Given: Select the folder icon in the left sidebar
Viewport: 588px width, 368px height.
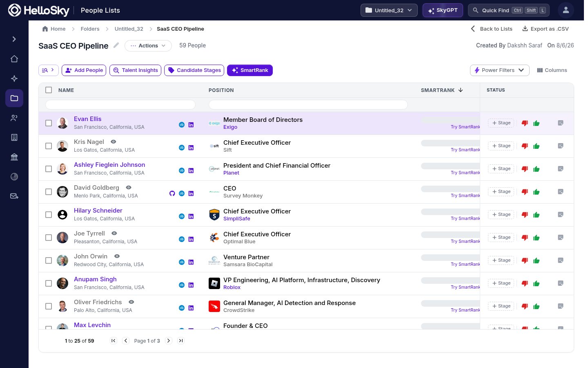Looking at the screenshot, I should point(14,98).
